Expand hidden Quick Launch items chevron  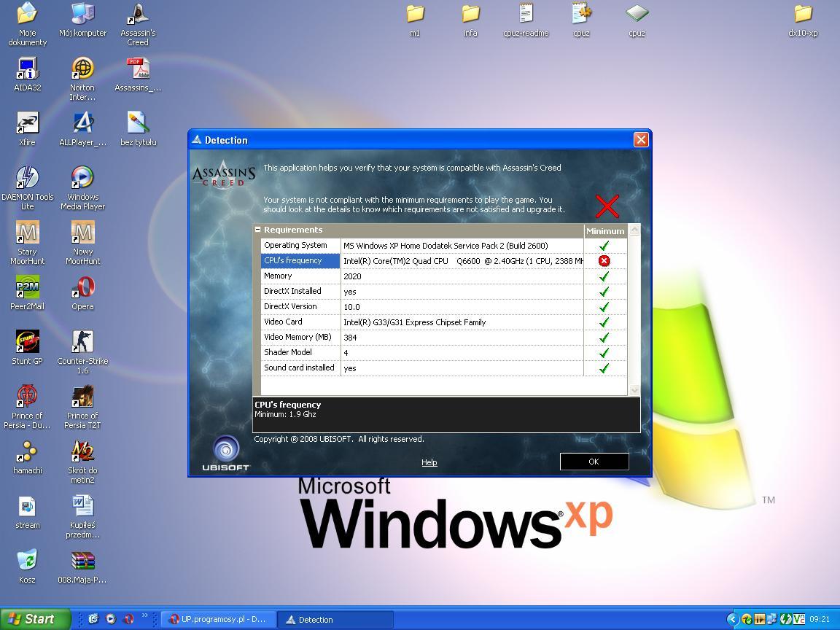pos(144,616)
